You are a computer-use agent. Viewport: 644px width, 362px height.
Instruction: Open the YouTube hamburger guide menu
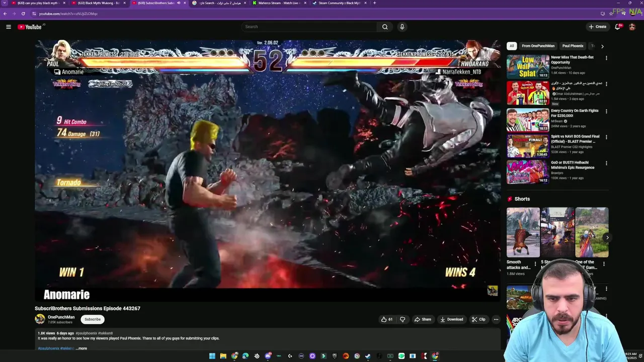[x=9, y=27]
